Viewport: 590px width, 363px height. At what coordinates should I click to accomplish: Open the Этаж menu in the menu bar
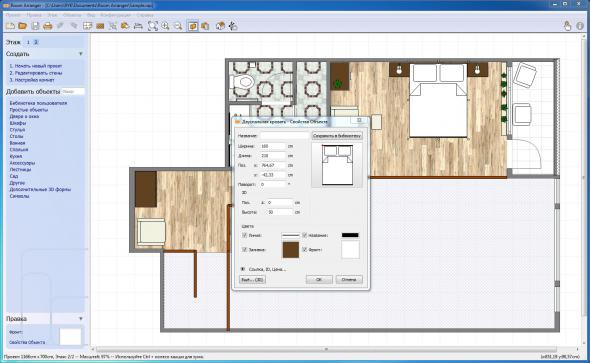click(x=52, y=15)
